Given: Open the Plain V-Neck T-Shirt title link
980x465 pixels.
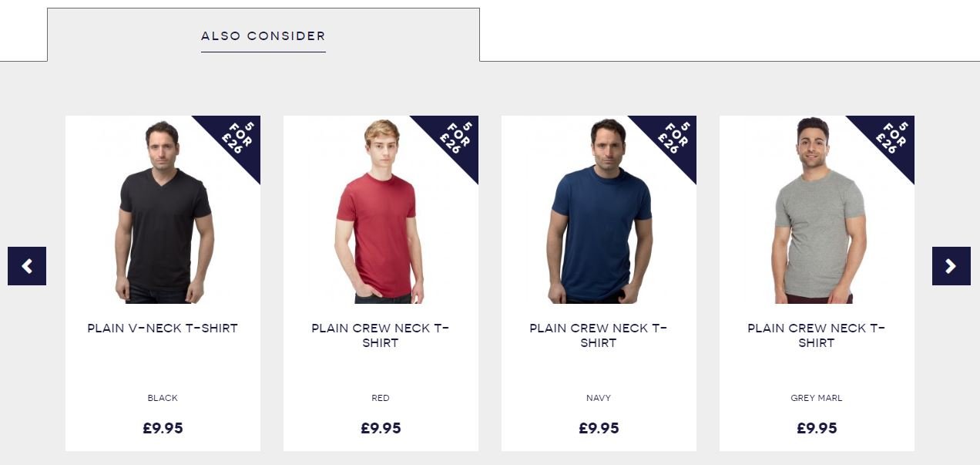Looking at the screenshot, I should pos(163,328).
